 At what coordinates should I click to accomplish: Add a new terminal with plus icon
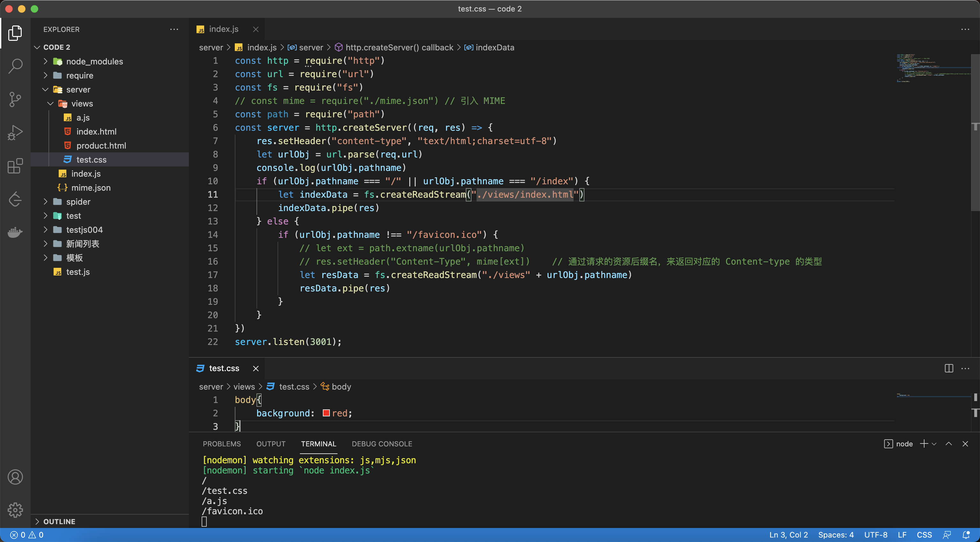pyautogui.click(x=924, y=443)
